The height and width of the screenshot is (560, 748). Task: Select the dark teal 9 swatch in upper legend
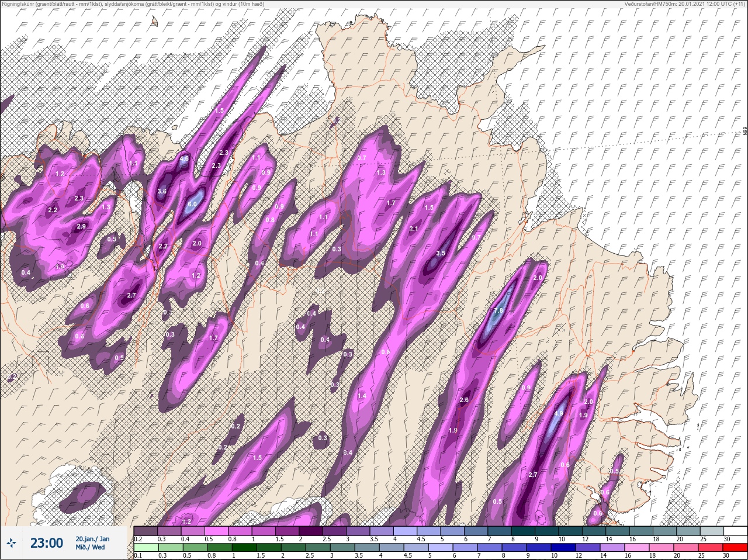click(x=546, y=531)
